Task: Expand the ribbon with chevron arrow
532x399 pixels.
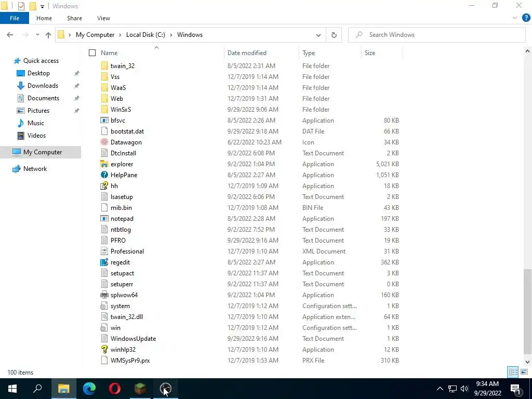Action: [515, 18]
